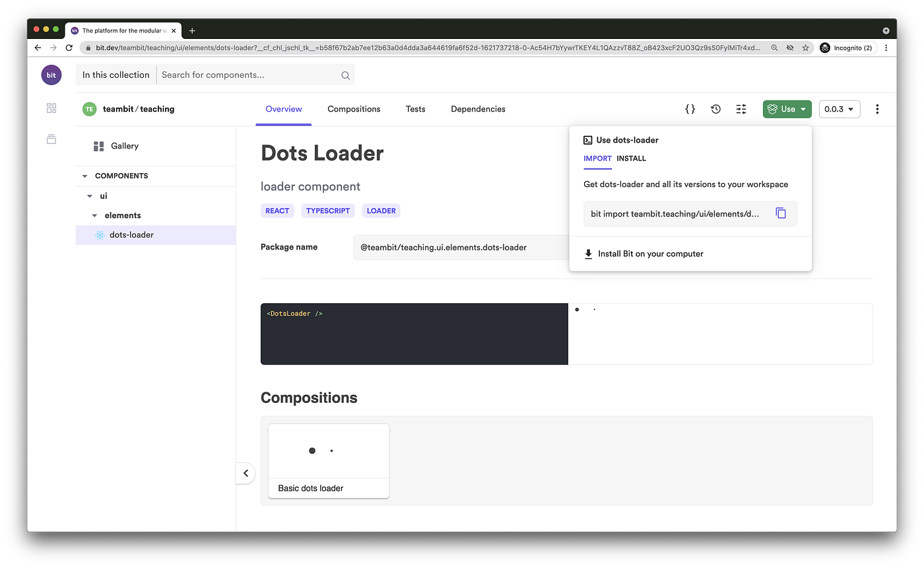Open the Use button dropdown arrow
The height and width of the screenshot is (568, 924).
(x=801, y=108)
